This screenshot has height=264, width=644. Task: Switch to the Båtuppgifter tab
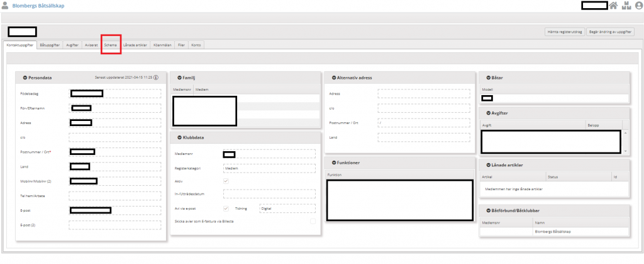(x=50, y=45)
